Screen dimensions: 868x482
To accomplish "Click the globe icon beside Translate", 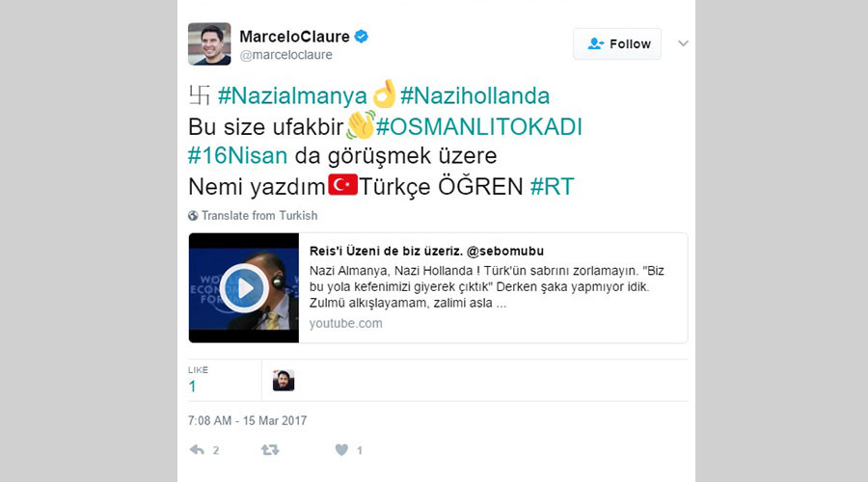I will [193, 216].
